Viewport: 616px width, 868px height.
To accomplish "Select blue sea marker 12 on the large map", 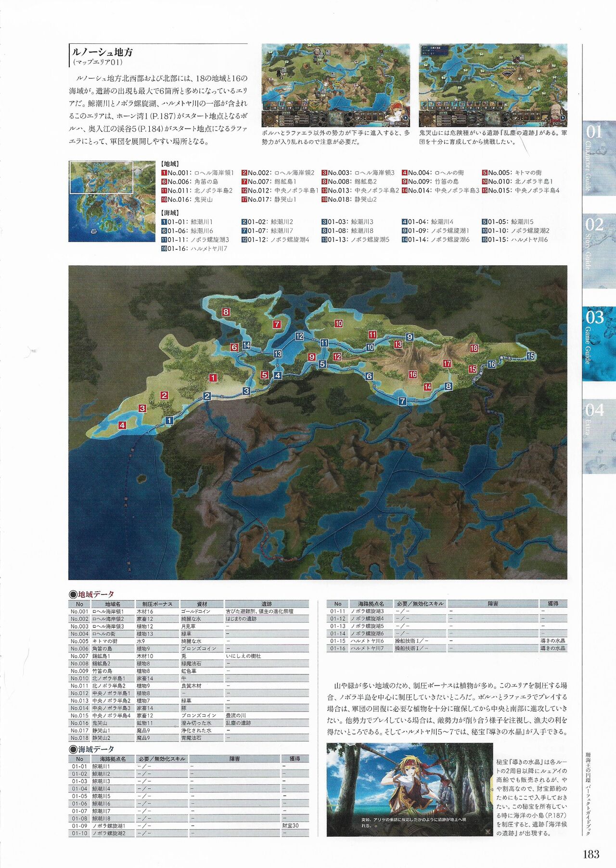I will [x=299, y=336].
